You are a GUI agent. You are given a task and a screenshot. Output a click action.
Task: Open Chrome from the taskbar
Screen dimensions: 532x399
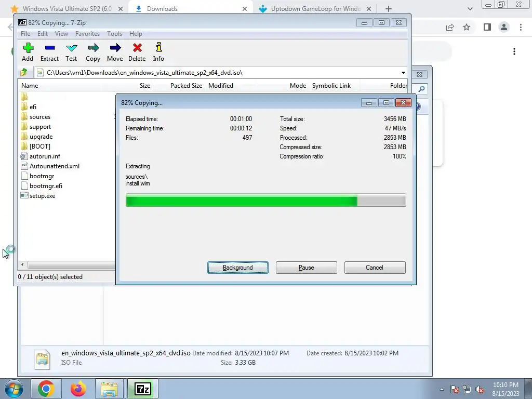click(x=46, y=389)
